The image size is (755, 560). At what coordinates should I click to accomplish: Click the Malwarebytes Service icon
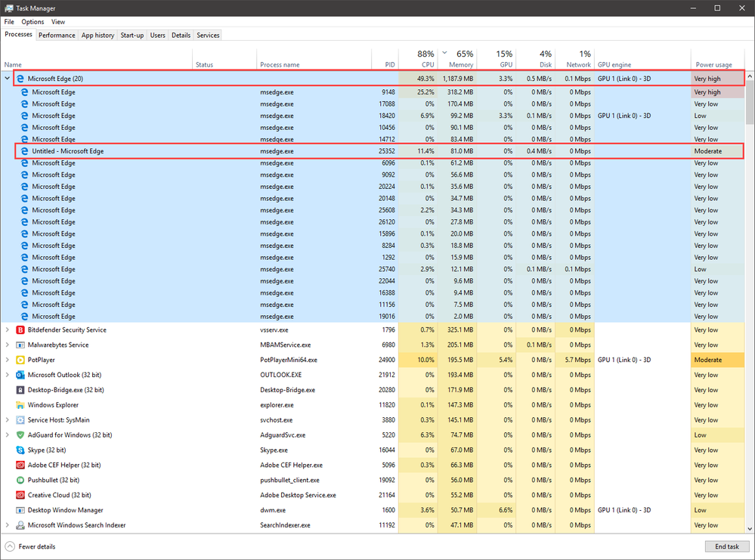pos(20,345)
